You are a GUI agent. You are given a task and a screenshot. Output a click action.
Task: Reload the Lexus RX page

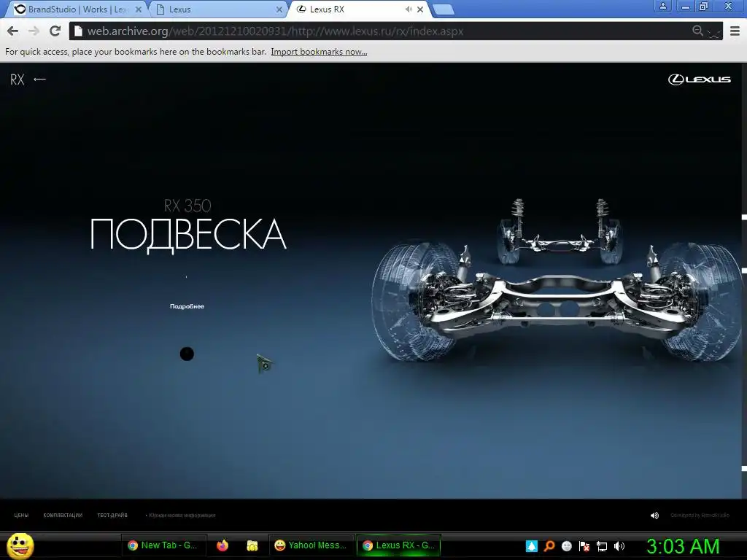tap(55, 31)
